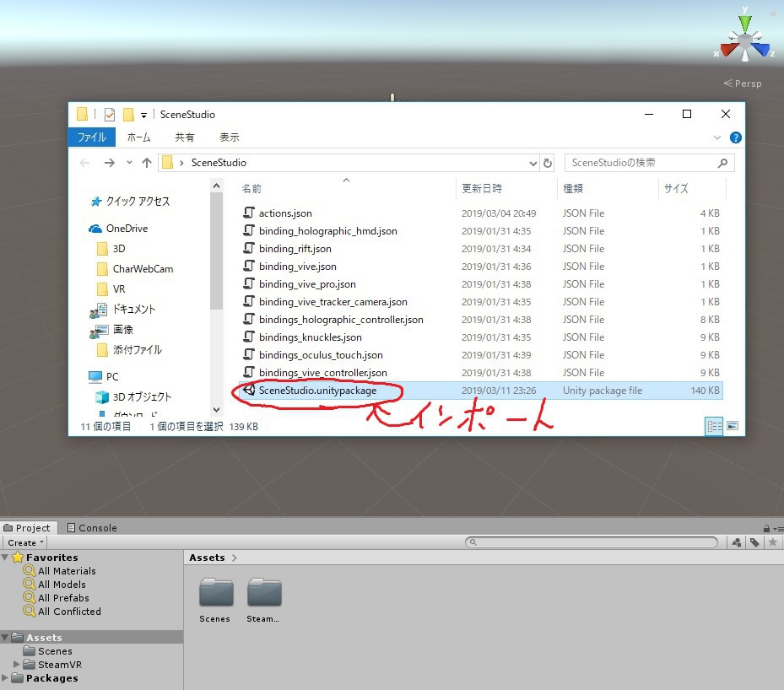784x690 pixels.
Task: Click Unity search by type icon
Action: [x=737, y=542]
